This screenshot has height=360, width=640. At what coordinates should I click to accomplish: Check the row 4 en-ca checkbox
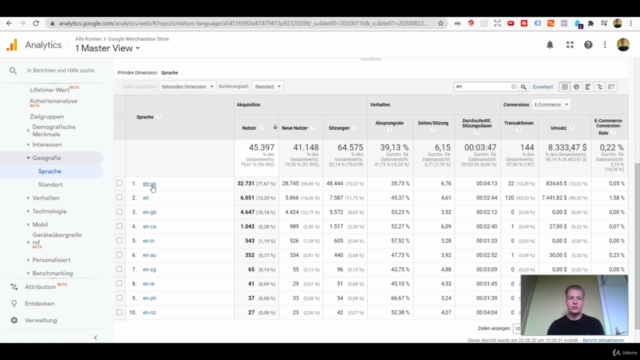(x=119, y=226)
